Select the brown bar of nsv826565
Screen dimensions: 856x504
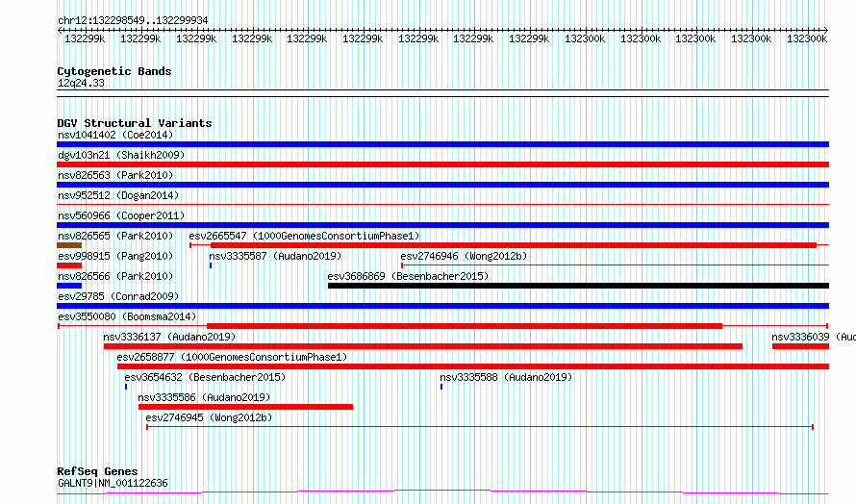click(69, 245)
